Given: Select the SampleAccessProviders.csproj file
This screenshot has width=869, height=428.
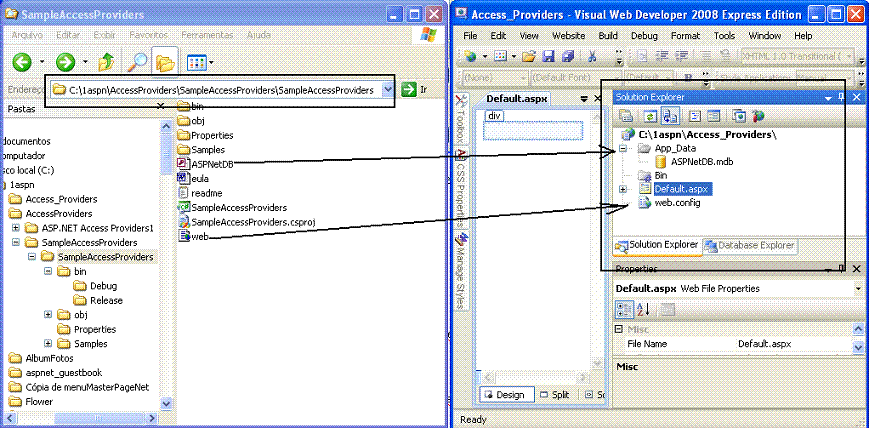Looking at the screenshot, I should pyautogui.click(x=247, y=222).
